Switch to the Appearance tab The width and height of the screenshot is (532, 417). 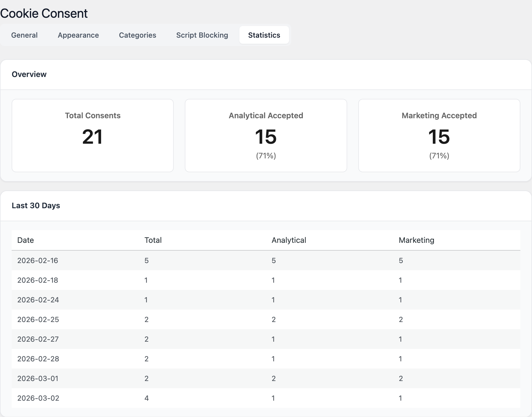tap(78, 35)
